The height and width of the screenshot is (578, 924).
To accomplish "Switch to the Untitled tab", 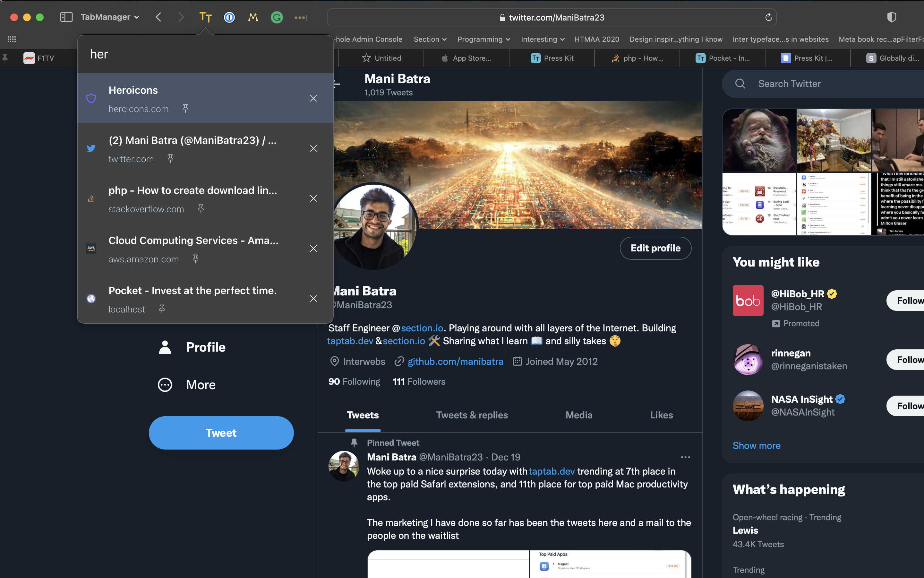I will [381, 58].
